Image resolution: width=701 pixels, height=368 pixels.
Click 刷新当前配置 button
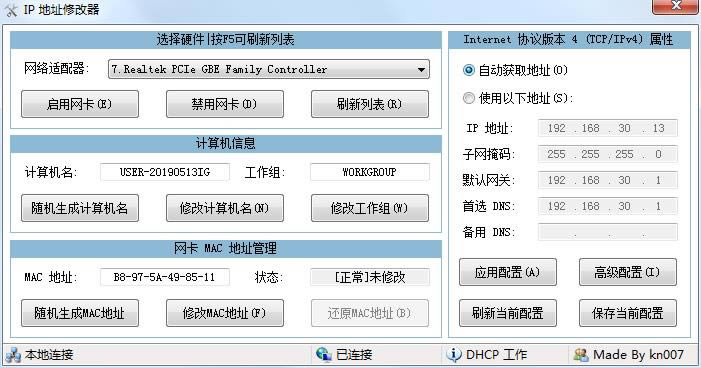pos(508,313)
